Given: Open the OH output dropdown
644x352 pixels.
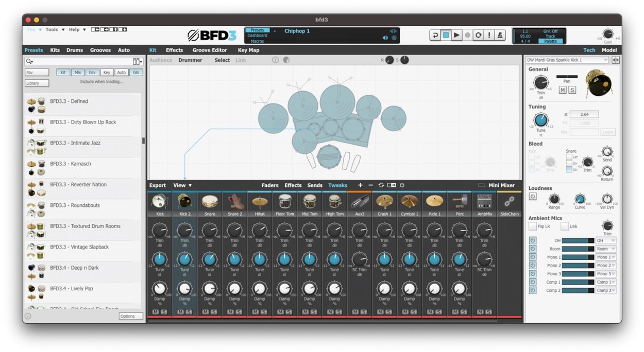Looking at the screenshot, I should 606,240.
